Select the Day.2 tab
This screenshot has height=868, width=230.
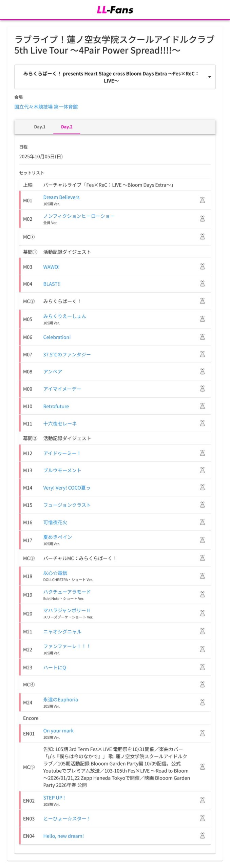[x=66, y=127]
